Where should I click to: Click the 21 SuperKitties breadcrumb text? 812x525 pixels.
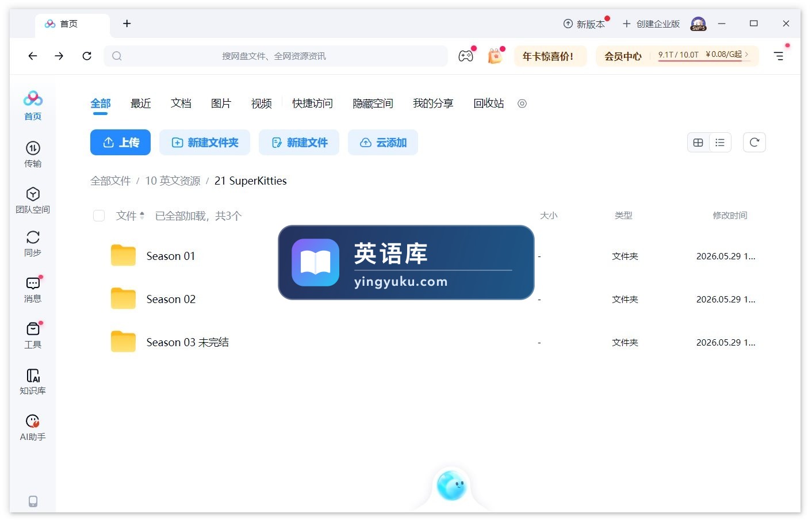click(x=251, y=181)
